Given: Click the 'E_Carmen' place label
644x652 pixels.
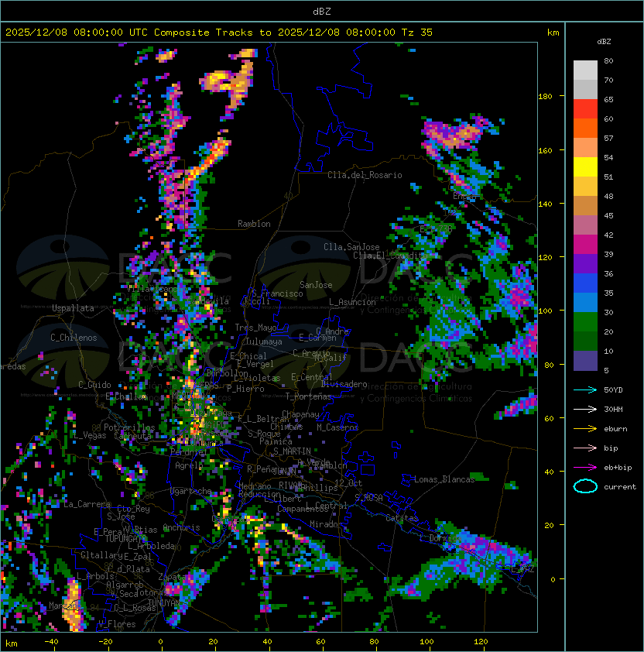Looking at the screenshot, I should coord(317,338).
